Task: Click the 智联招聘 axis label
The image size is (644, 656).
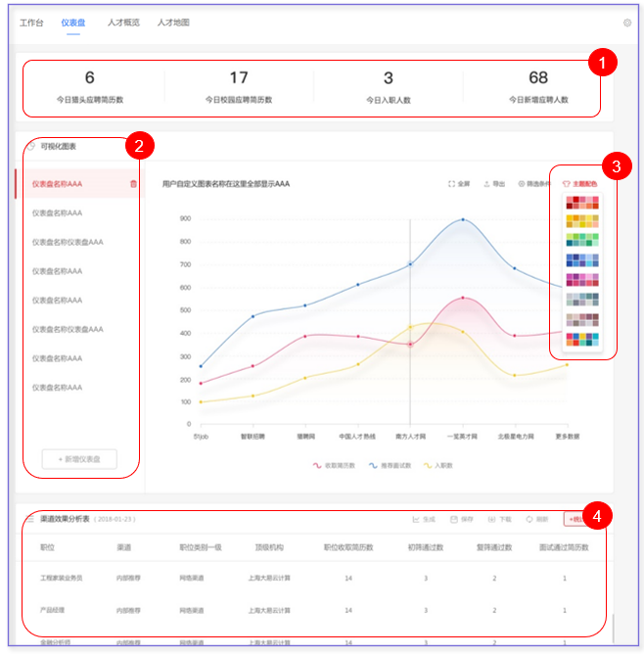Action: tap(253, 437)
